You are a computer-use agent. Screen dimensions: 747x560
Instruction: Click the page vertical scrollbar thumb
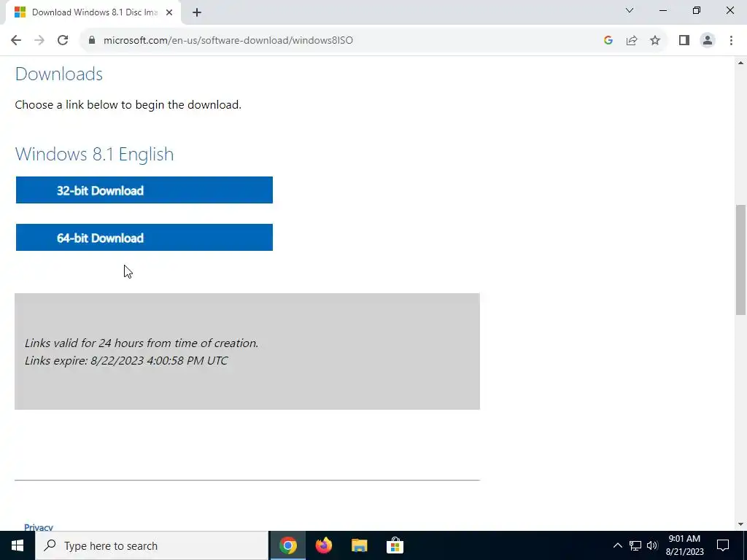tap(740, 260)
